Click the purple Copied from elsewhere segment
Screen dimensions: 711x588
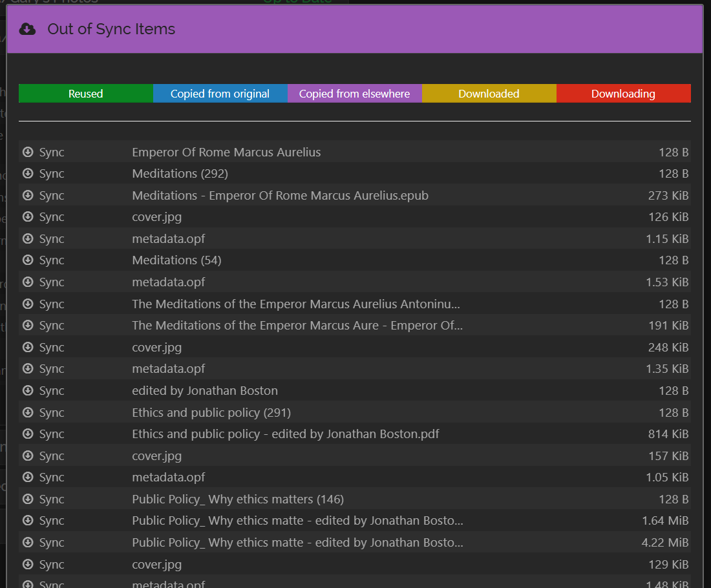[354, 94]
